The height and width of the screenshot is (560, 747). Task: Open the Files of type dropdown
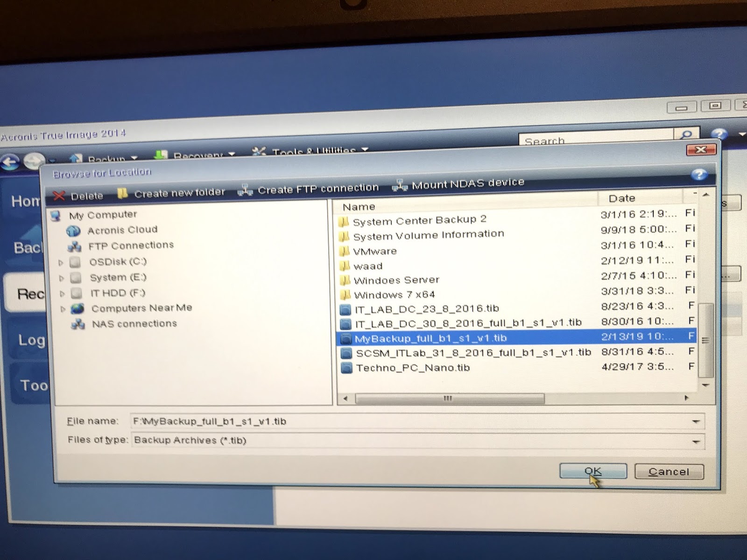(x=696, y=441)
